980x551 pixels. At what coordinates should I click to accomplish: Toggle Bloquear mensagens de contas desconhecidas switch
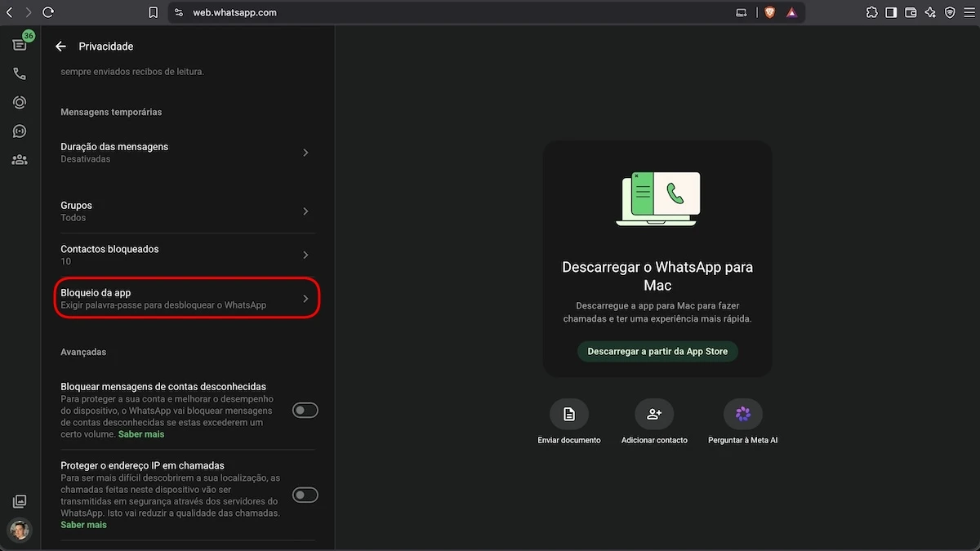305,410
